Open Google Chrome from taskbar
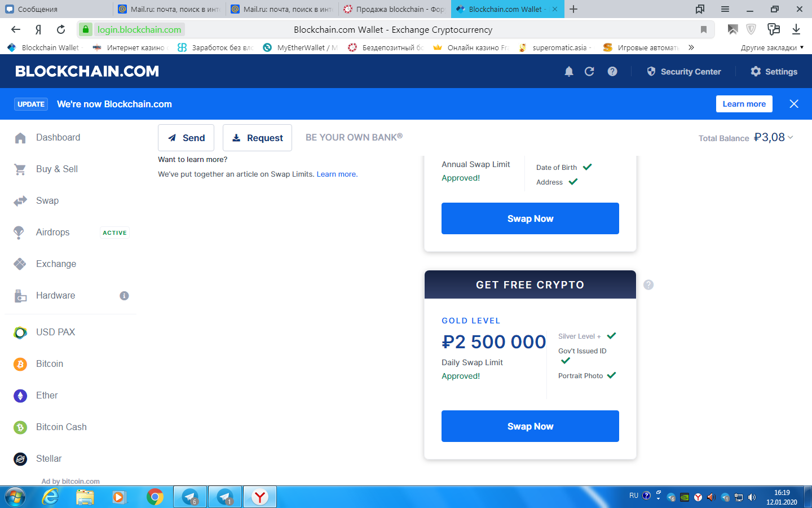This screenshot has width=812, height=508. (x=155, y=497)
